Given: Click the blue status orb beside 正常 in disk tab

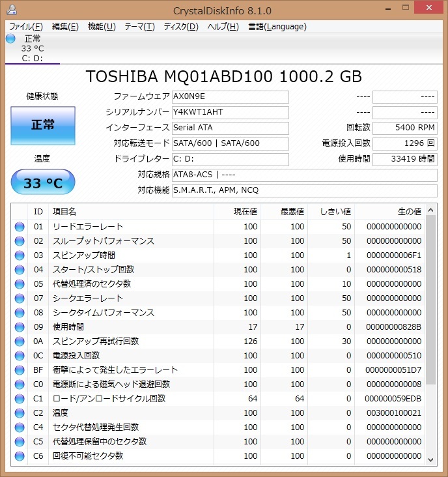Looking at the screenshot, I should pyautogui.click(x=10, y=38).
